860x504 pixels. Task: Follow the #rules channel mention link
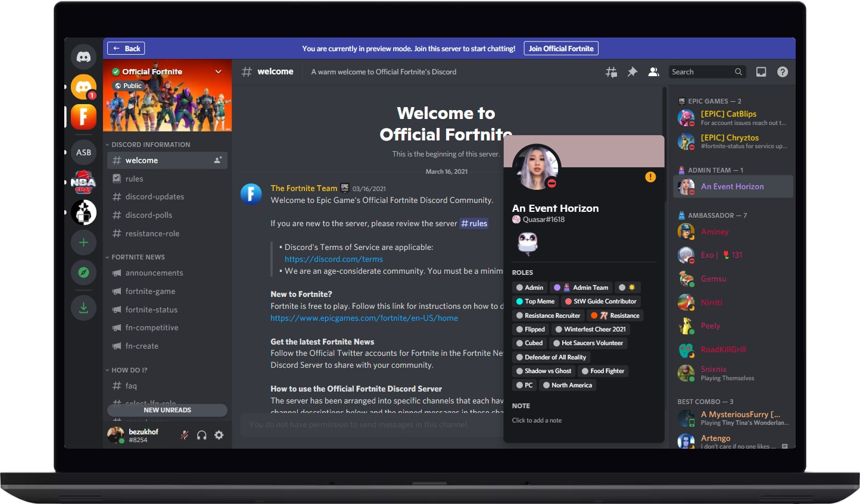(x=474, y=224)
